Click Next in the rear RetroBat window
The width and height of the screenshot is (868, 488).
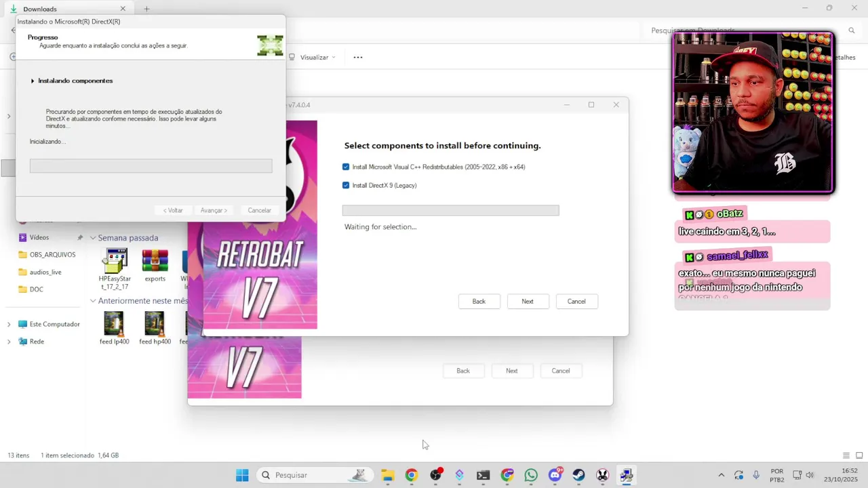click(512, 371)
